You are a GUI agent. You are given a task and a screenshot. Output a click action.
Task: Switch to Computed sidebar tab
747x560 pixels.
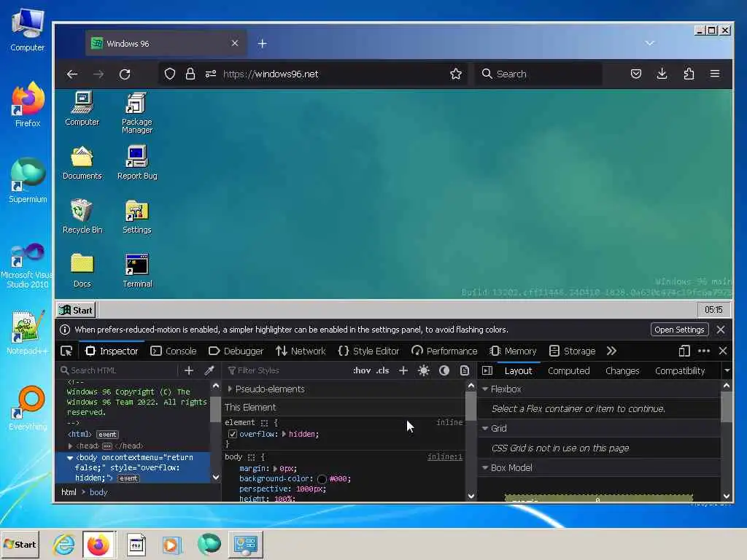(x=568, y=371)
